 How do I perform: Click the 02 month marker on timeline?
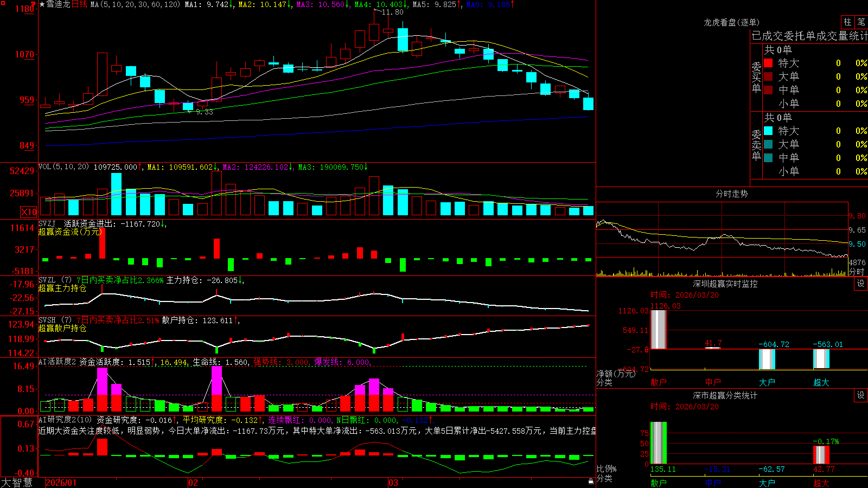coord(193,483)
